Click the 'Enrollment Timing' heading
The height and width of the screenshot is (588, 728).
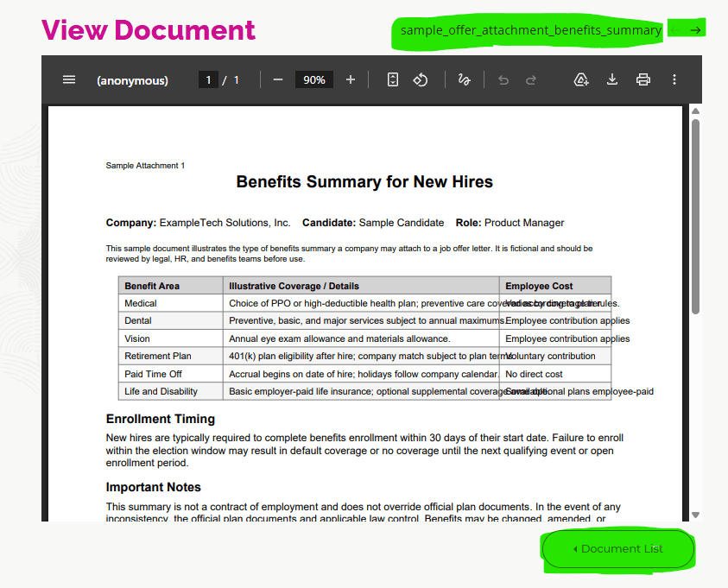coord(160,419)
